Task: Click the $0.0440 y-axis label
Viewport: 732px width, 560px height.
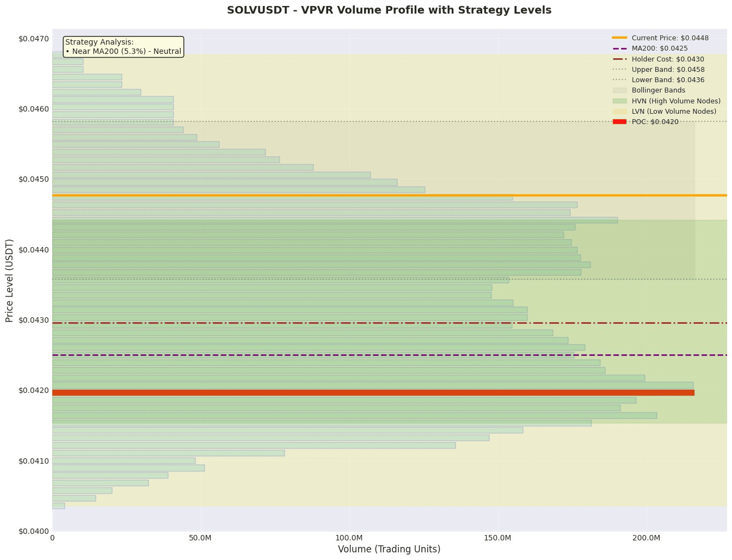Action: click(x=34, y=250)
